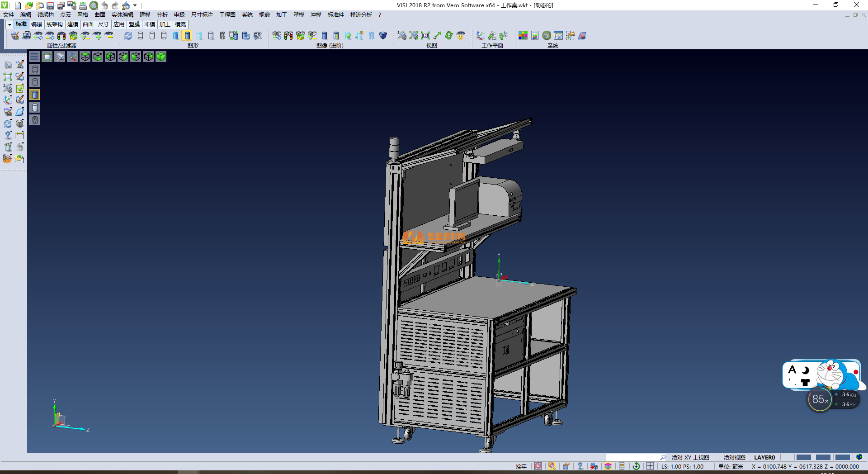Click the wrench settings icon in 系统 toolbar
This screenshot has height=474, width=868.
coord(547,35)
